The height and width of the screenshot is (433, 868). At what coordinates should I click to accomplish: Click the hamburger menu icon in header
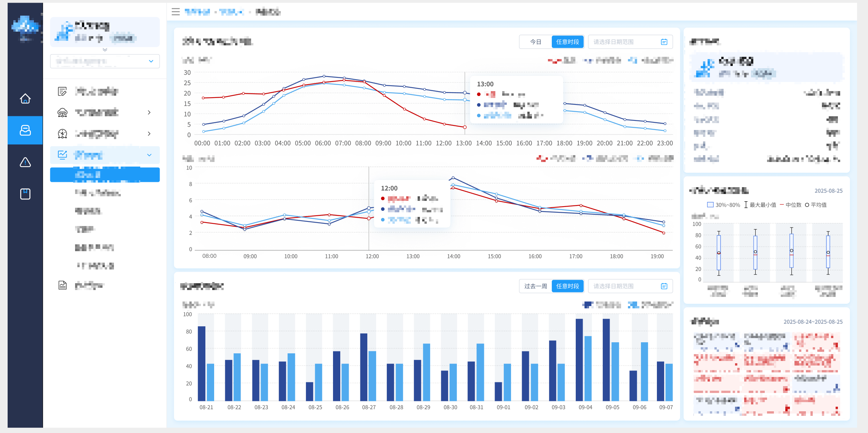[176, 12]
